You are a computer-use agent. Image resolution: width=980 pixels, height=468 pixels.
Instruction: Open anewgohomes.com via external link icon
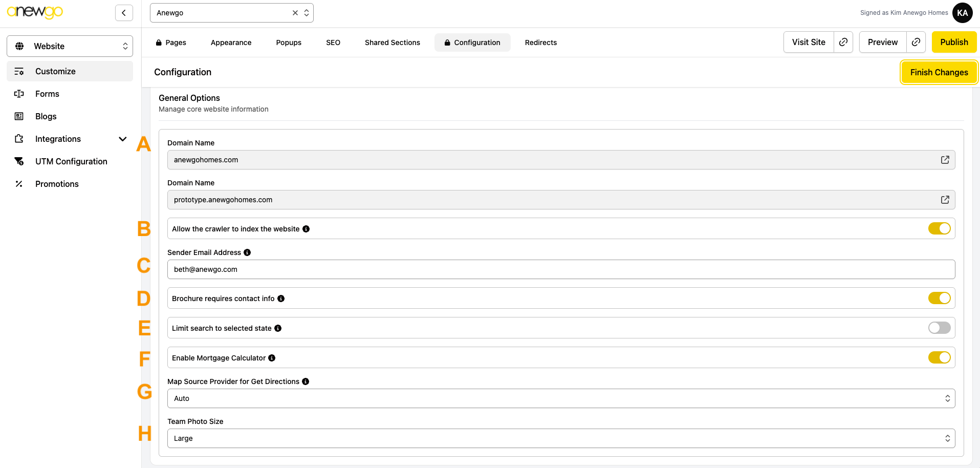pos(945,160)
